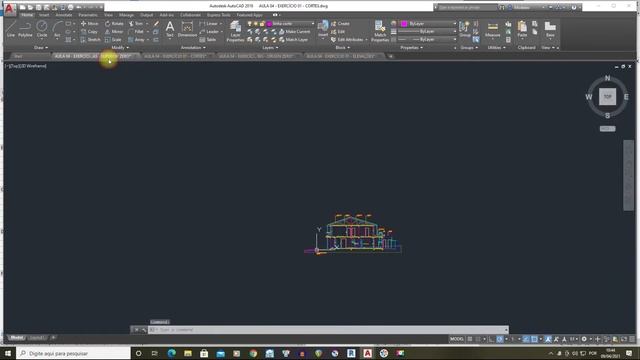The width and height of the screenshot is (640, 360).
Task: Click the Copy tool
Action: pos(89,31)
